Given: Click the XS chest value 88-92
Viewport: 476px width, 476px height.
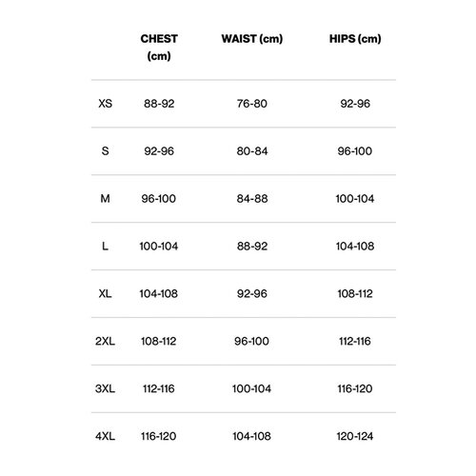Looking at the screenshot, I should coord(159,104).
